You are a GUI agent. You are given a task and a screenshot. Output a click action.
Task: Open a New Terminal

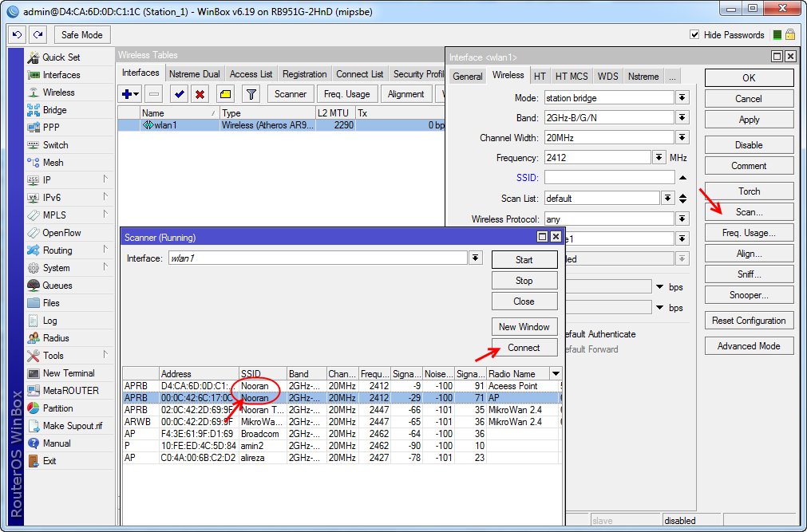(69, 373)
